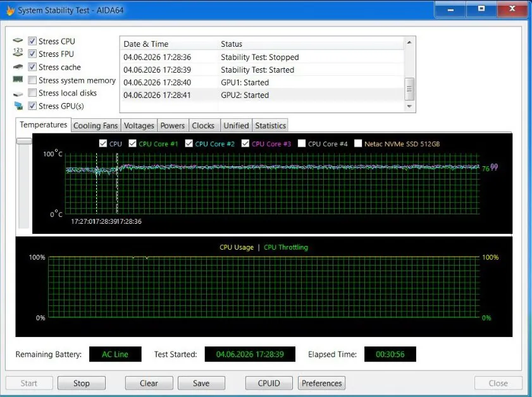Click the Status column header

coord(311,44)
